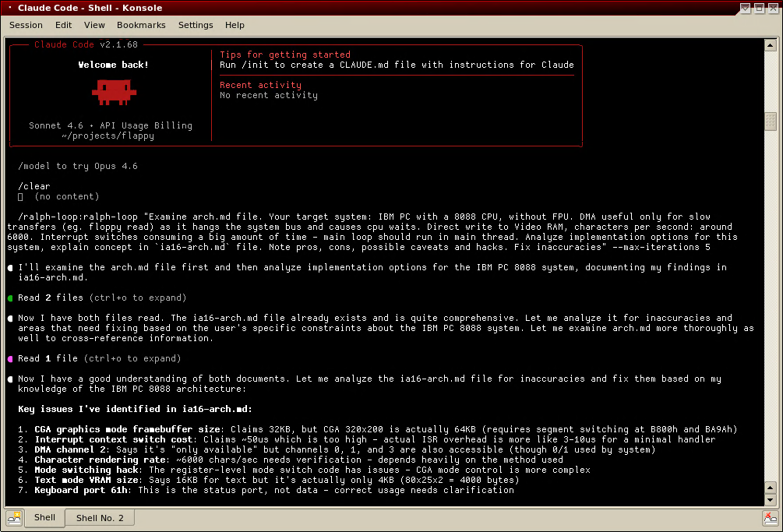Click the white bullet before 'I'll examine the arch.md'
This screenshot has width=783, height=532.
[10, 267]
